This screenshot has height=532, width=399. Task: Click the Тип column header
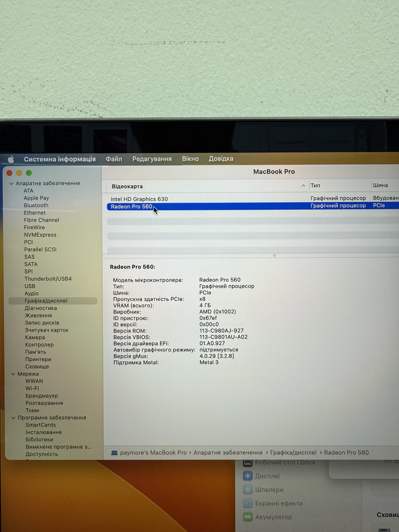click(315, 185)
